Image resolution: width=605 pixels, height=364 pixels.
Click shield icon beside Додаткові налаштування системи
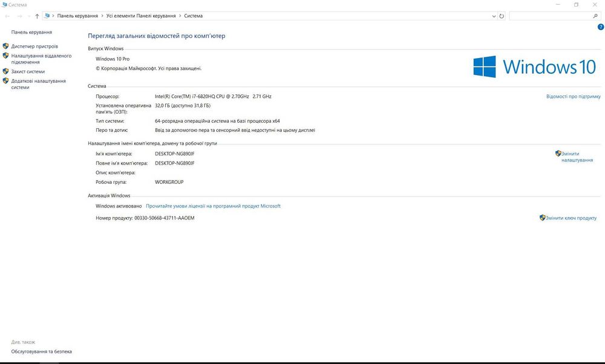5,81
